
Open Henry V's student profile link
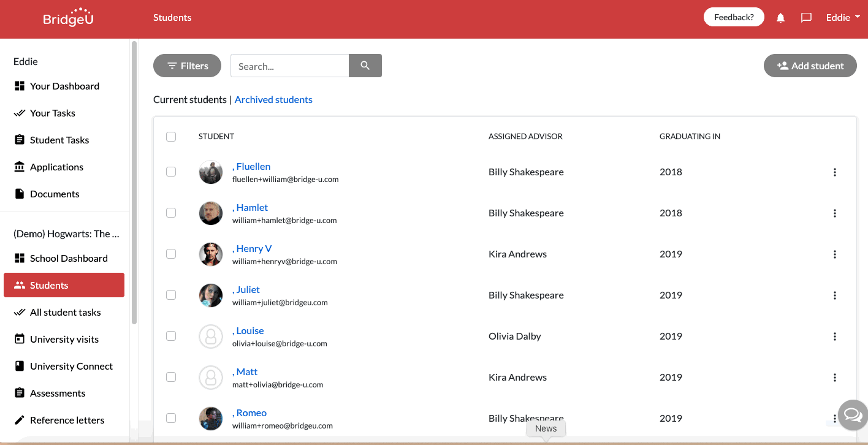tap(252, 248)
